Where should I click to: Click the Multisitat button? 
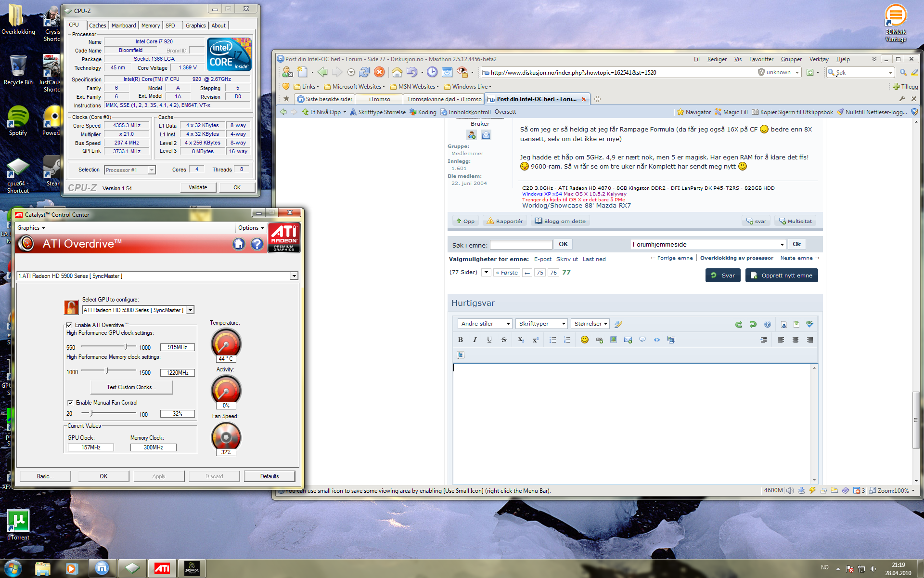pos(795,221)
